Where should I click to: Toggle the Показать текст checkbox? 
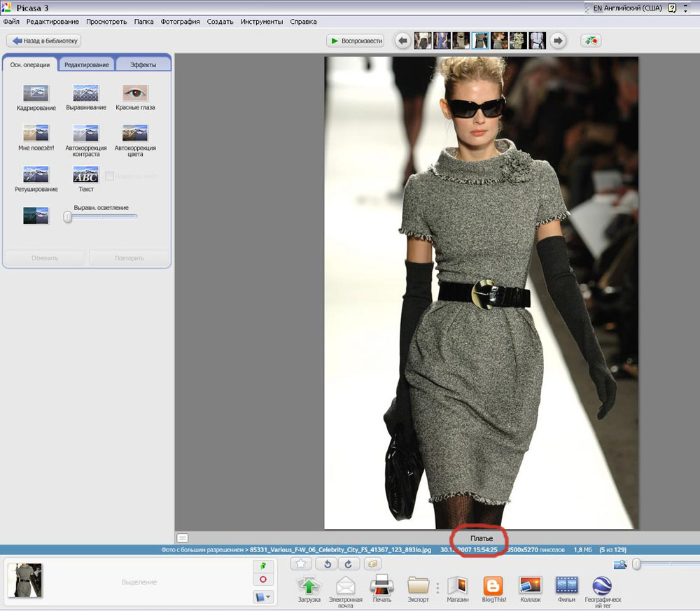pos(110,176)
